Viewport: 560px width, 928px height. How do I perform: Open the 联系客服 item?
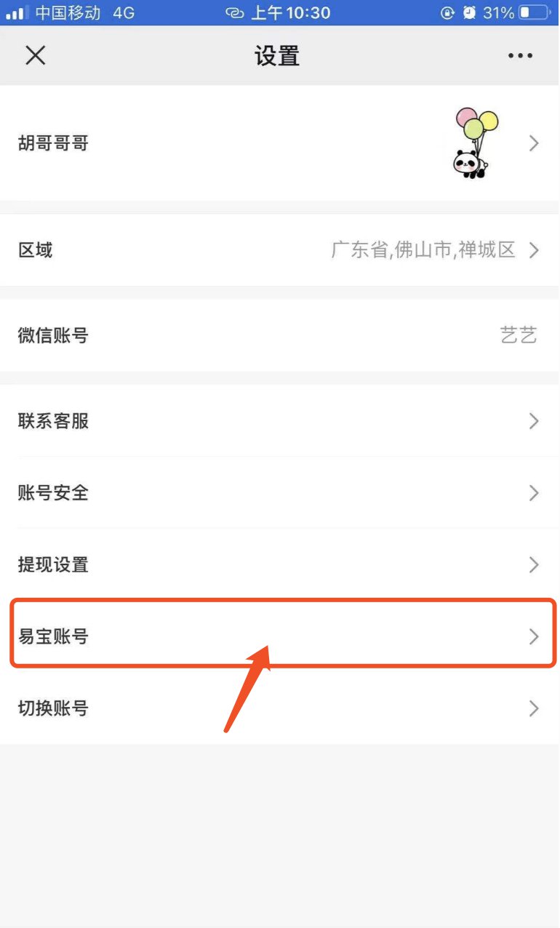280,421
